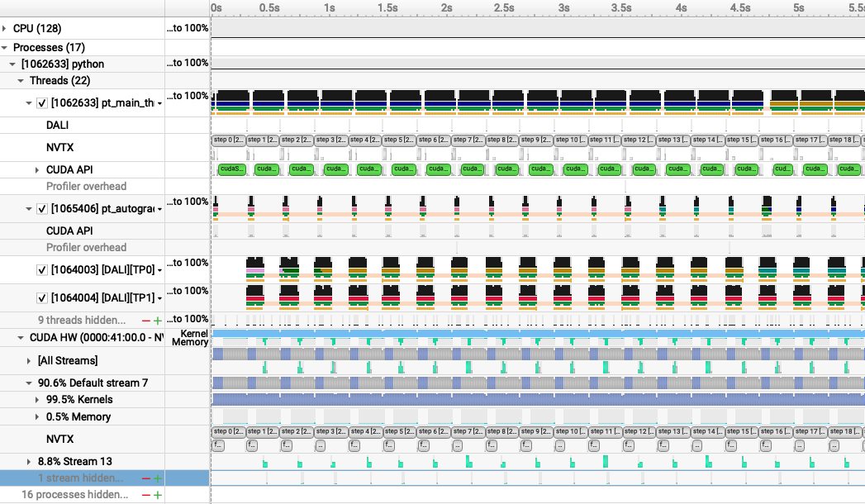Click '...to 100%' label on CPU (128) row
This screenshot has height=504, width=865.
point(188,27)
